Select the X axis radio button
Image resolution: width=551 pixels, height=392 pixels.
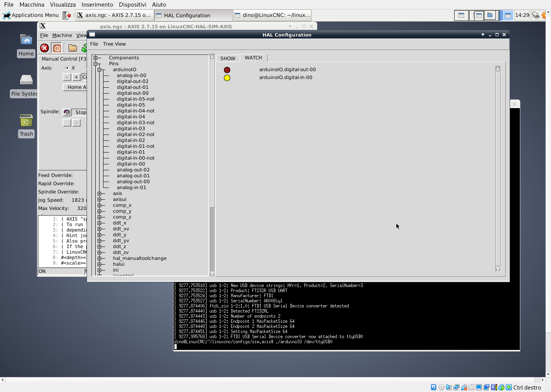coord(67,68)
